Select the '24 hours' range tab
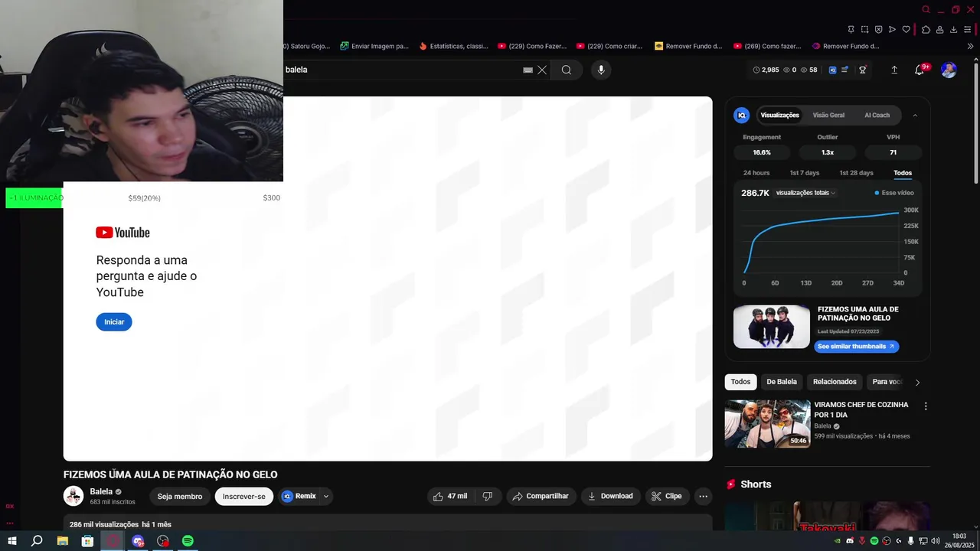This screenshot has height=551, width=980. 756,173
